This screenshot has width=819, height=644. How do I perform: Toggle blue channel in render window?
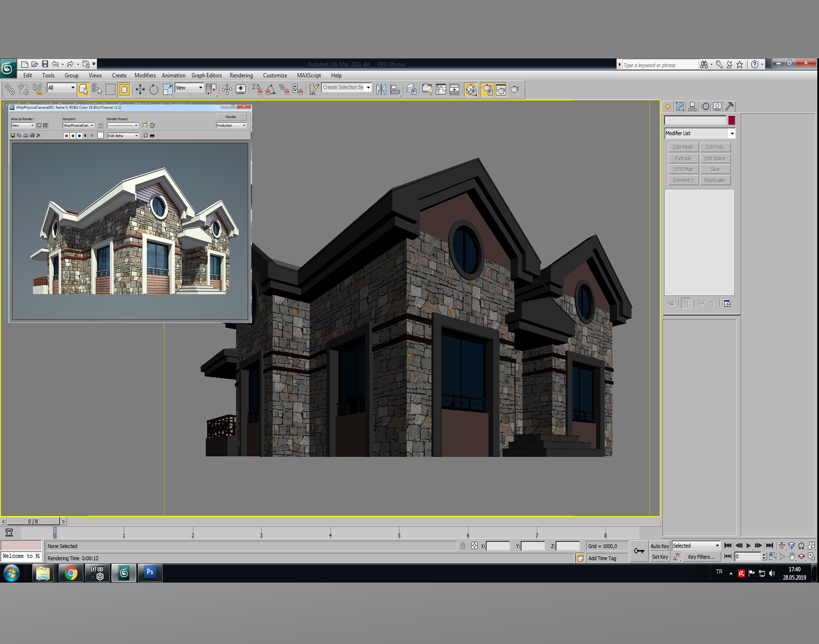(x=79, y=135)
